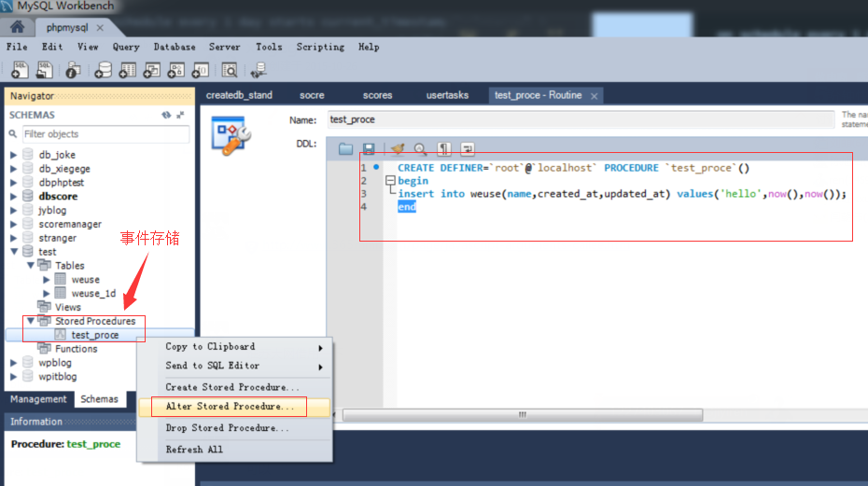Open find in DDL editor
Viewport: 868px width, 486px height.
click(420, 148)
